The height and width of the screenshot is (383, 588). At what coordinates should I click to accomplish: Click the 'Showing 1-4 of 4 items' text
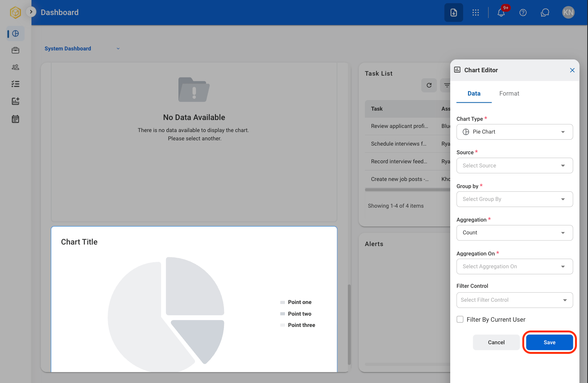click(x=396, y=206)
